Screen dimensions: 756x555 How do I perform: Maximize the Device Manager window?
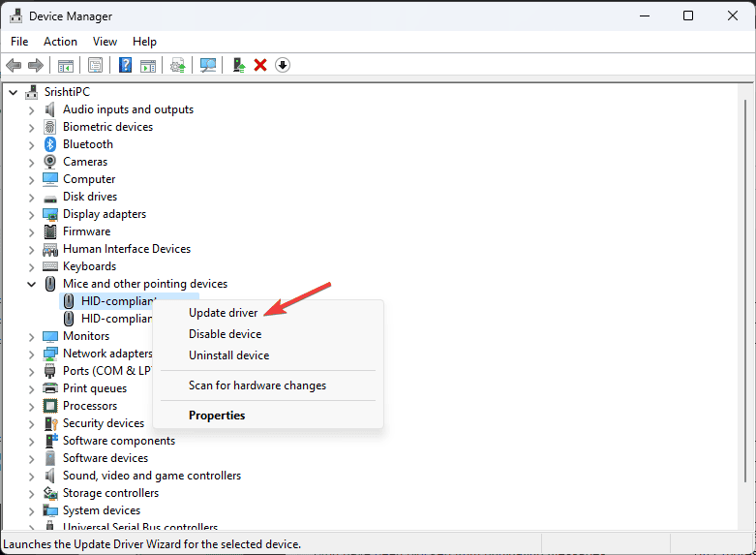(x=688, y=15)
